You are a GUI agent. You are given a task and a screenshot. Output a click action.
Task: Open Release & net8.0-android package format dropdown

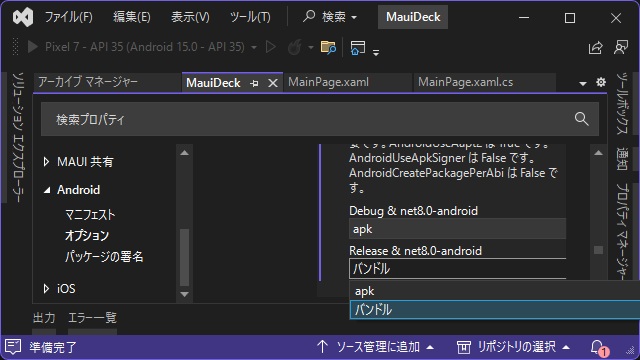click(458, 269)
